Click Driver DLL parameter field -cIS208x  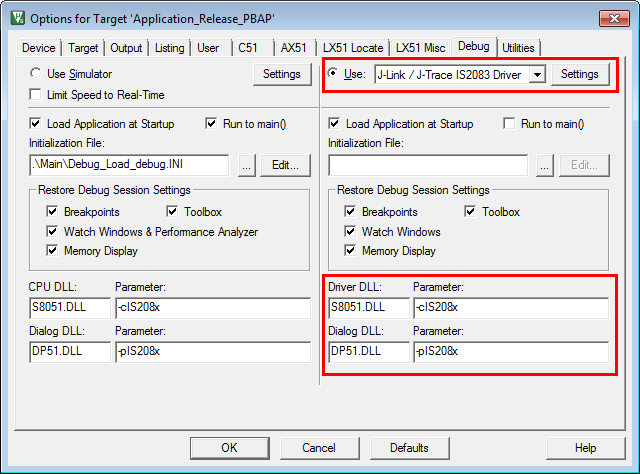[511, 308]
